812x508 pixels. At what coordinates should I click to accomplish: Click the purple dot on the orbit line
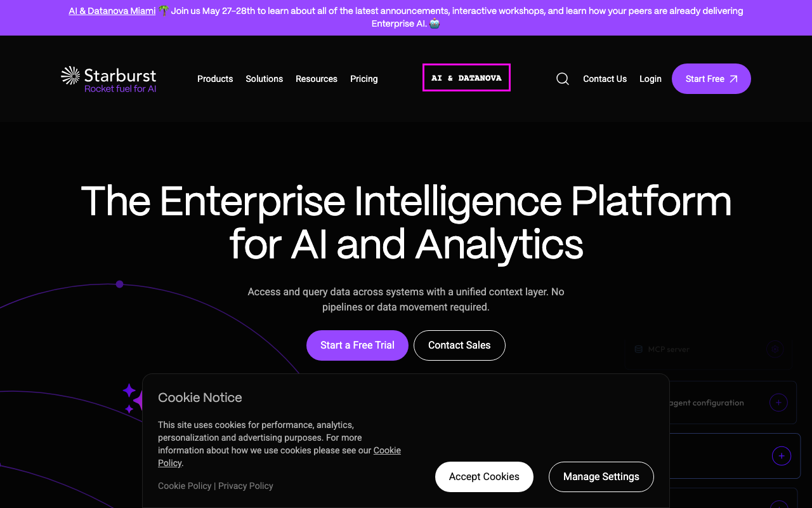point(119,284)
